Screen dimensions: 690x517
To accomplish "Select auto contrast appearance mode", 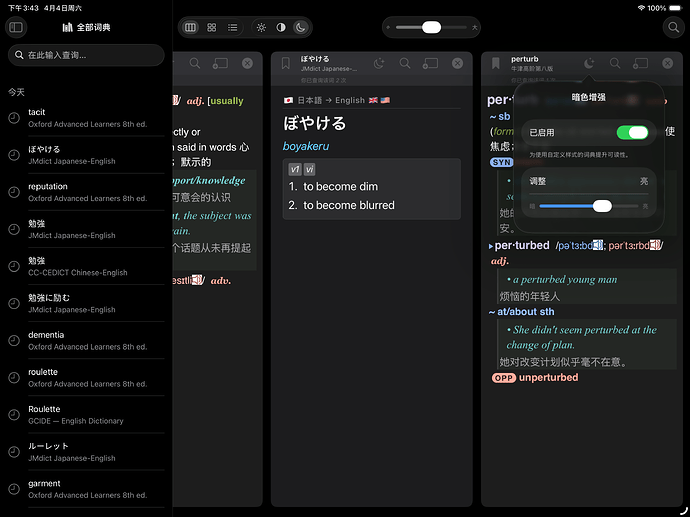I will click(x=281, y=27).
